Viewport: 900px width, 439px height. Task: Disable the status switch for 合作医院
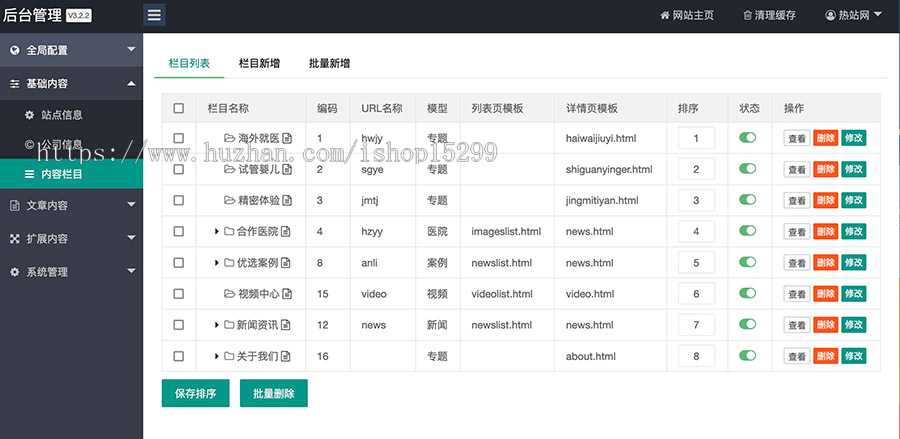(x=747, y=230)
